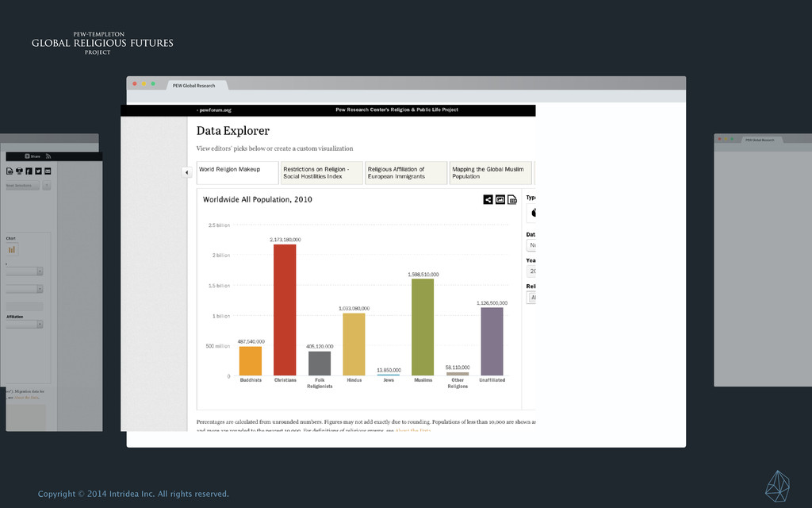812x508 pixels.
Task: Click the 2,173,180,000 value label
Action: (285, 240)
